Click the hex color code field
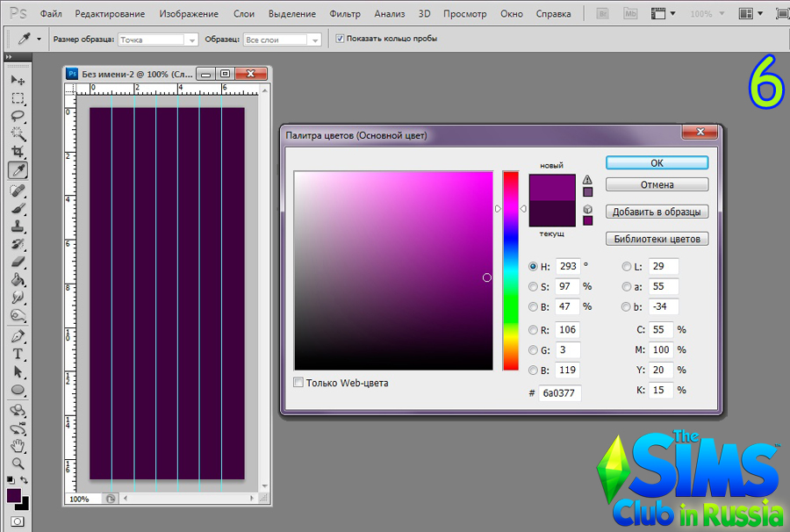Screen dimensions: 790x532 560,393
